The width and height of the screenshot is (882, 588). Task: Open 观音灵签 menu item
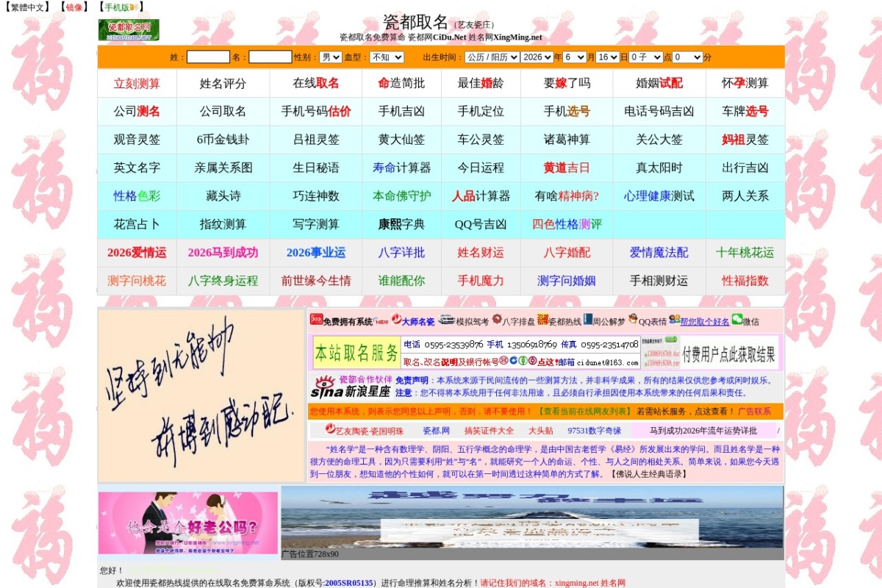(x=137, y=139)
